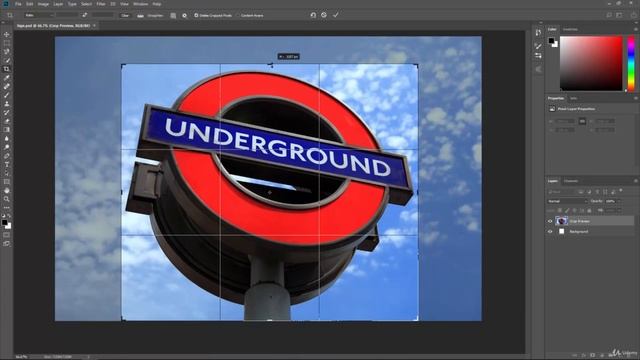Open the crop overlay grid options
Screen dimensions: 640x360
pos(173,16)
